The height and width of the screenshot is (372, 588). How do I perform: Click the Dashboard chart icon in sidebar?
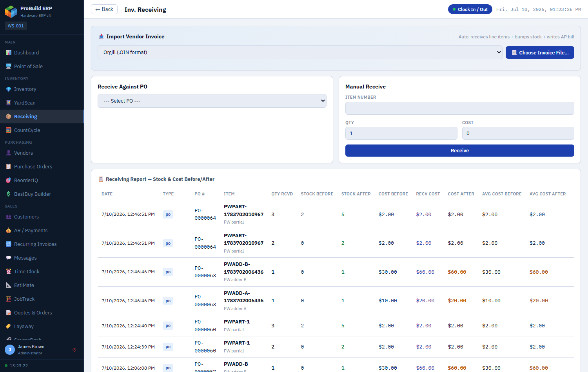pos(8,52)
